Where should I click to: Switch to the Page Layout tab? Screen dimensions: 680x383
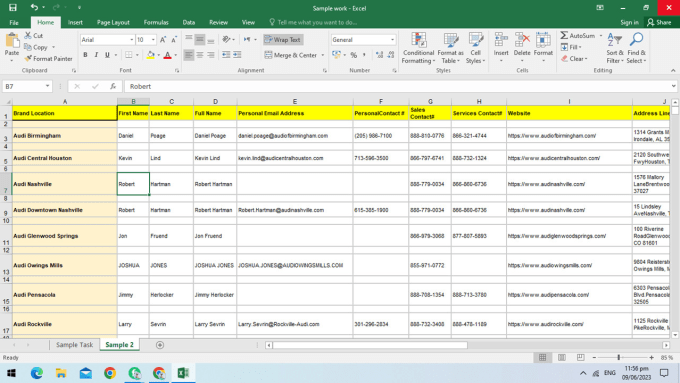113,22
